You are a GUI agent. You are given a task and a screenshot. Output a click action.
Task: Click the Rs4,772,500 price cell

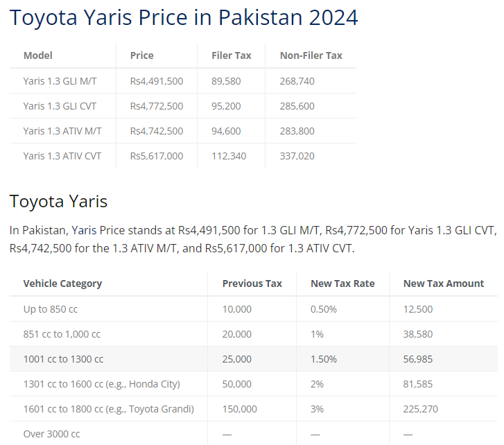[x=157, y=106]
